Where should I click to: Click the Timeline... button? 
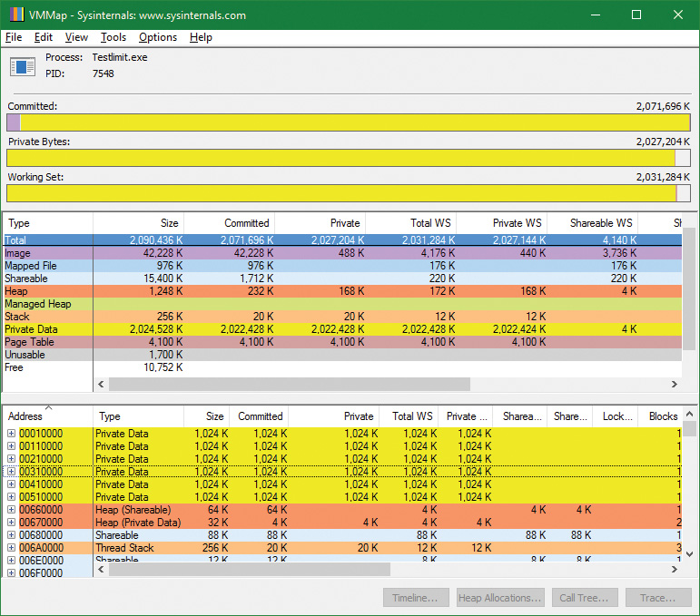[416, 598]
